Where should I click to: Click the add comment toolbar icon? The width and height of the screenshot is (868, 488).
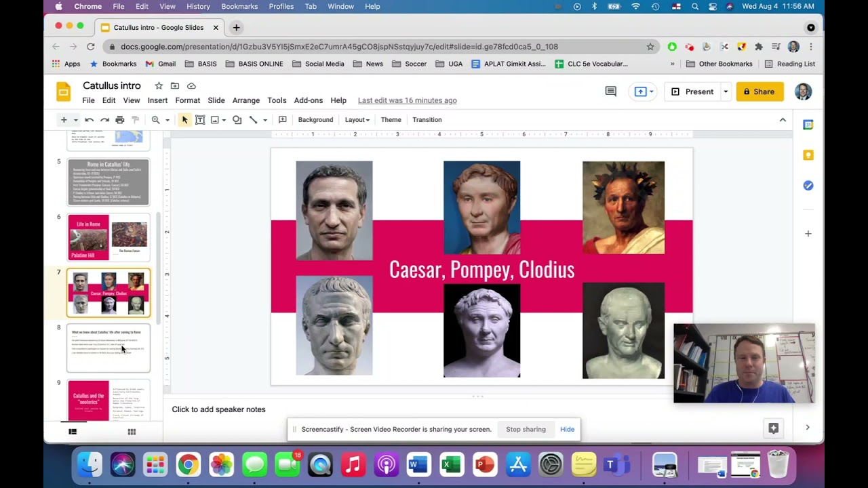[x=283, y=120]
